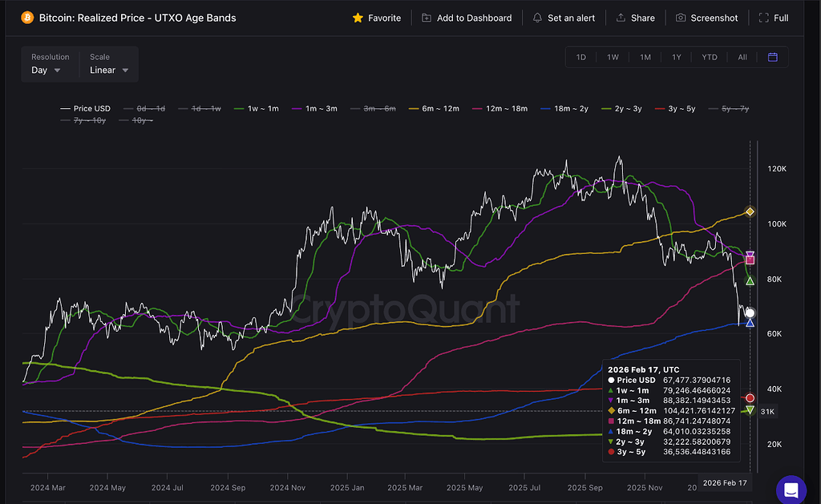Click the Share upload icon
Image resolution: width=821 pixels, height=504 pixels.
click(621, 18)
